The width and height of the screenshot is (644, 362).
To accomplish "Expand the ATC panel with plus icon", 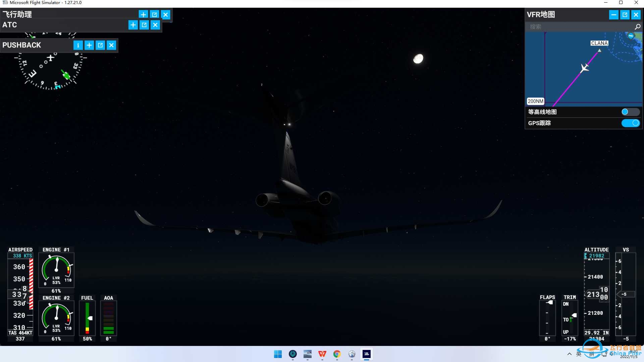I will click(133, 25).
